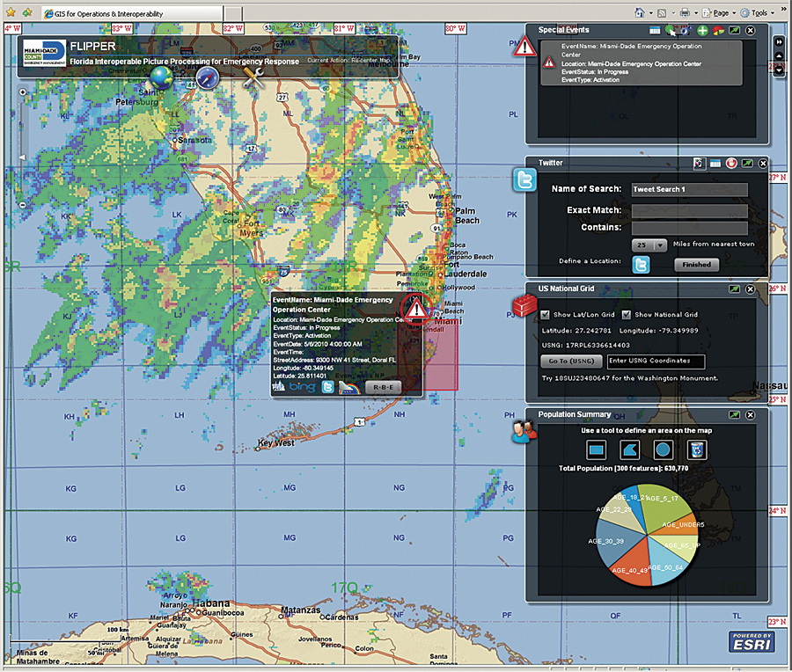
Task: Click the browser print icon
Action: [685, 12]
